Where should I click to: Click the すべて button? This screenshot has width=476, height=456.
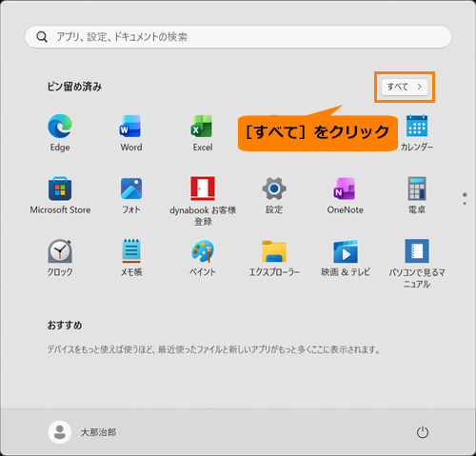pos(405,87)
